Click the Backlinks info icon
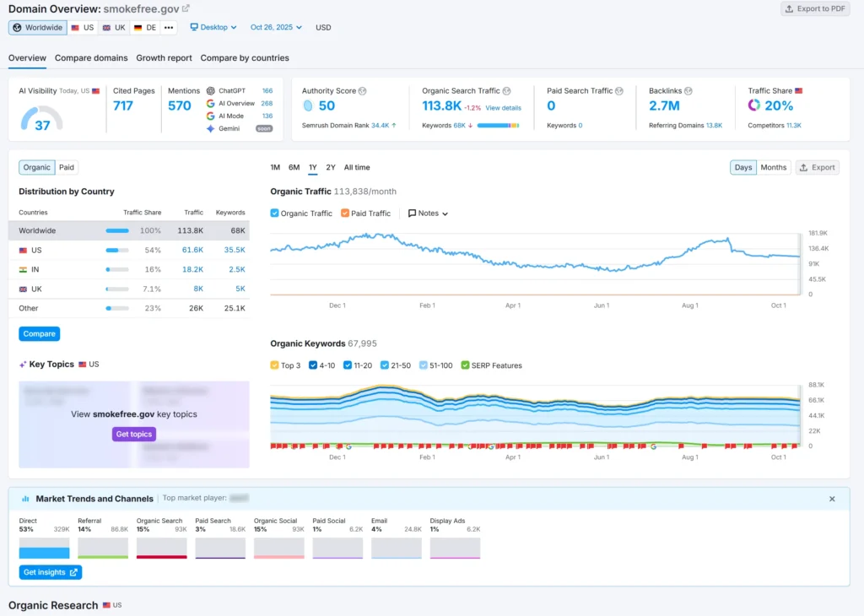The image size is (864, 616). (x=688, y=91)
